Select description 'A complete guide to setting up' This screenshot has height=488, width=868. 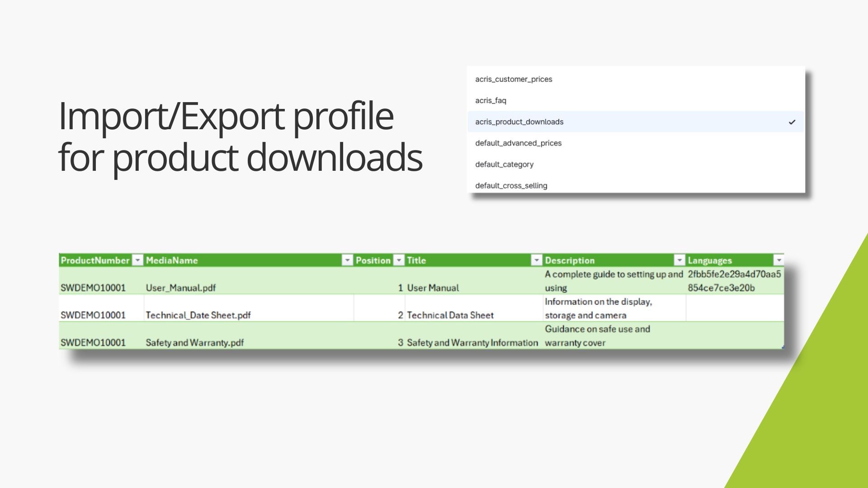614,281
